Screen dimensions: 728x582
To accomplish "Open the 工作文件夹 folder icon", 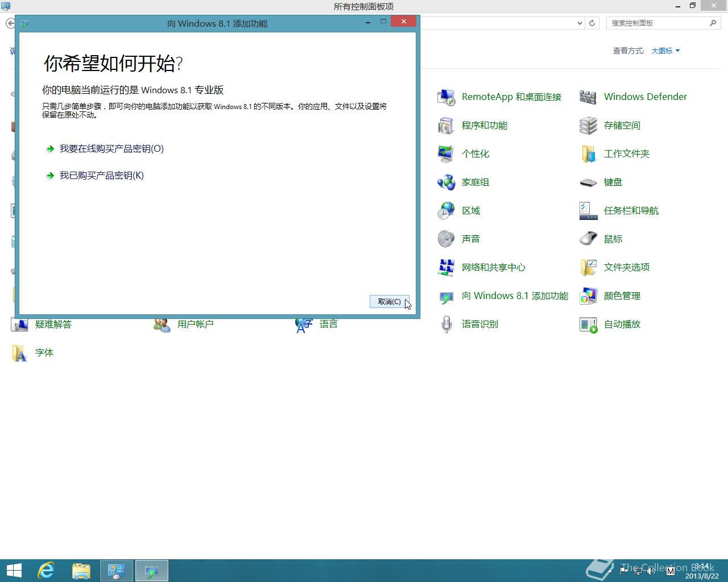I will [x=588, y=154].
